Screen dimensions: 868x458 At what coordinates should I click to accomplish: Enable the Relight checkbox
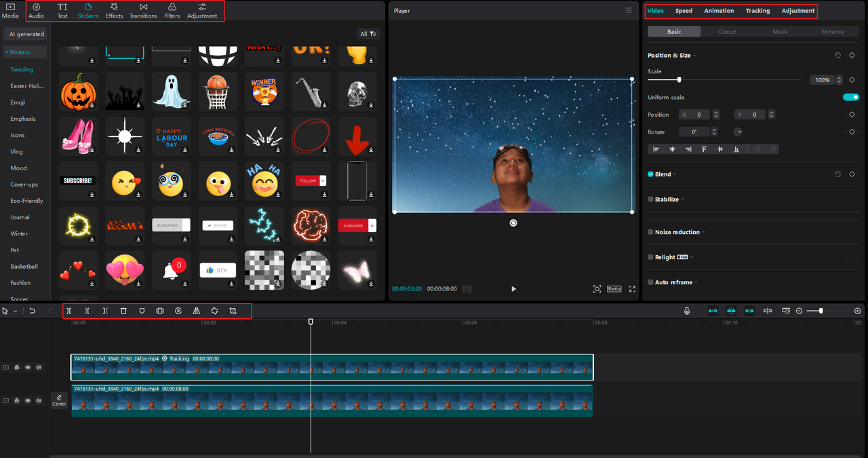tap(650, 257)
